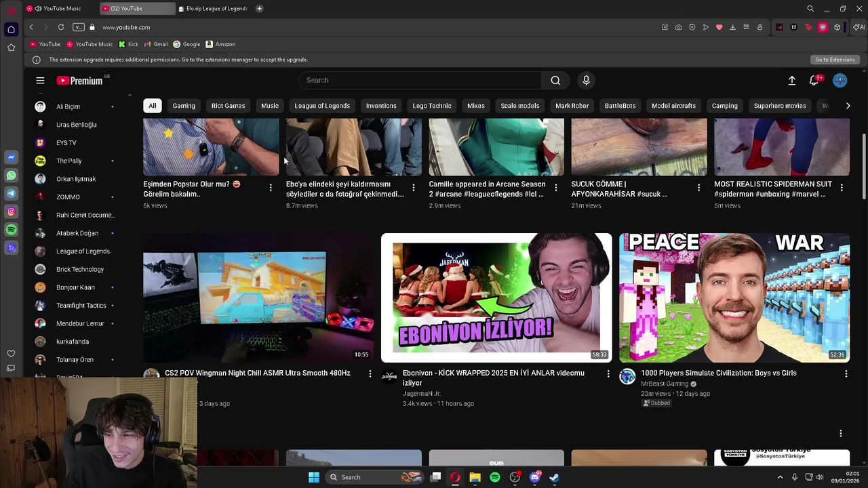Open File Explorer from the taskbar
This screenshot has height=488, width=868.
(475, 477)
